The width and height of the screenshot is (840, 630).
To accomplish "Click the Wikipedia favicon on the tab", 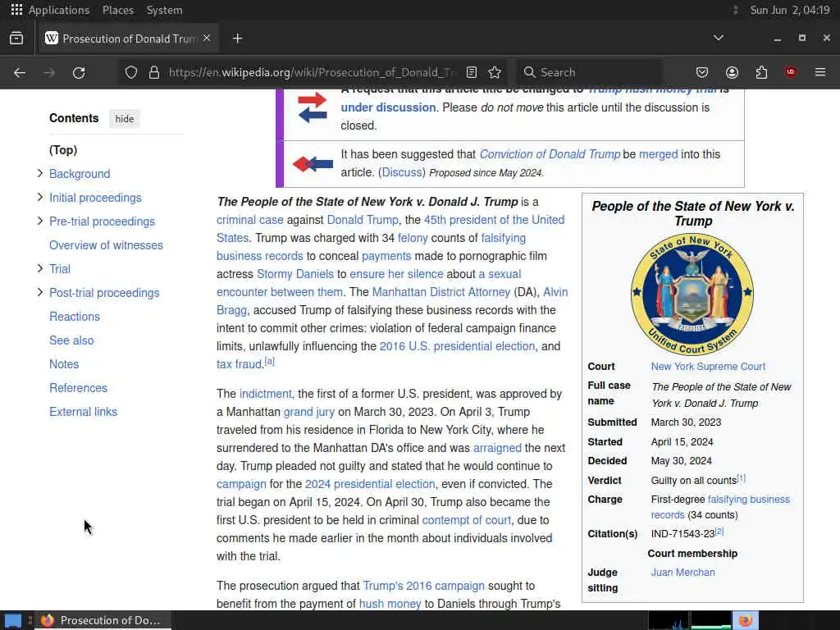I will pyautogui.click(x=52, y=38).
